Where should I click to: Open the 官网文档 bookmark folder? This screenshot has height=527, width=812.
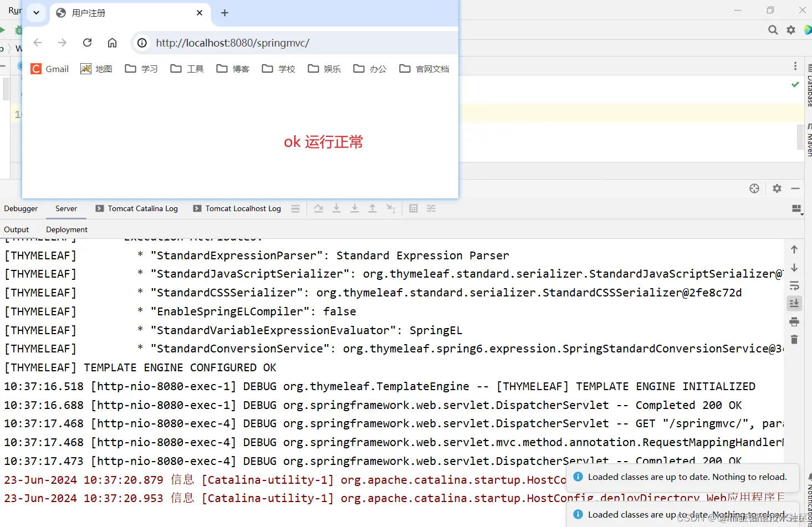[x=425, y=69]
